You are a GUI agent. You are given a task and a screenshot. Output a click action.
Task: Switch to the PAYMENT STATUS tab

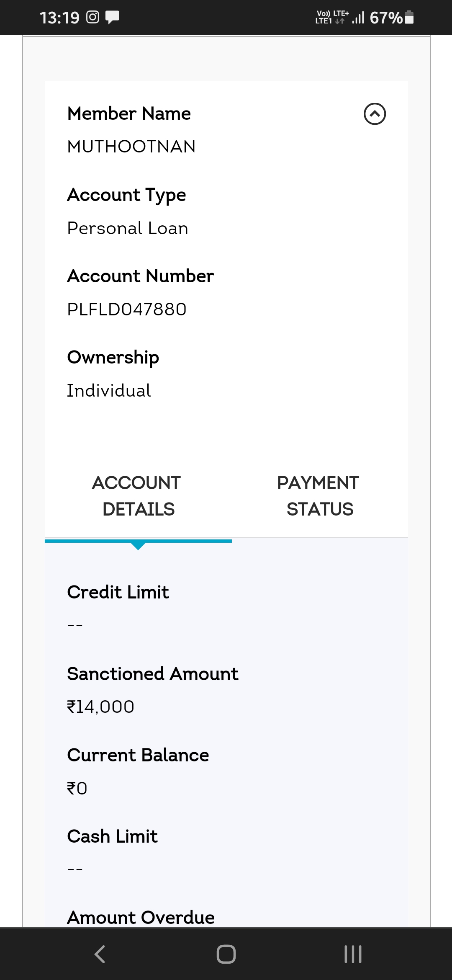(x=318, y=496)
